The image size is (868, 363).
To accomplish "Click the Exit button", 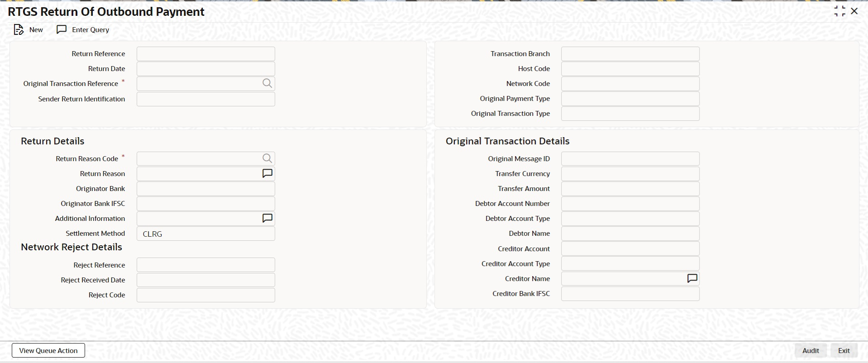I will (x=844, y=350).
